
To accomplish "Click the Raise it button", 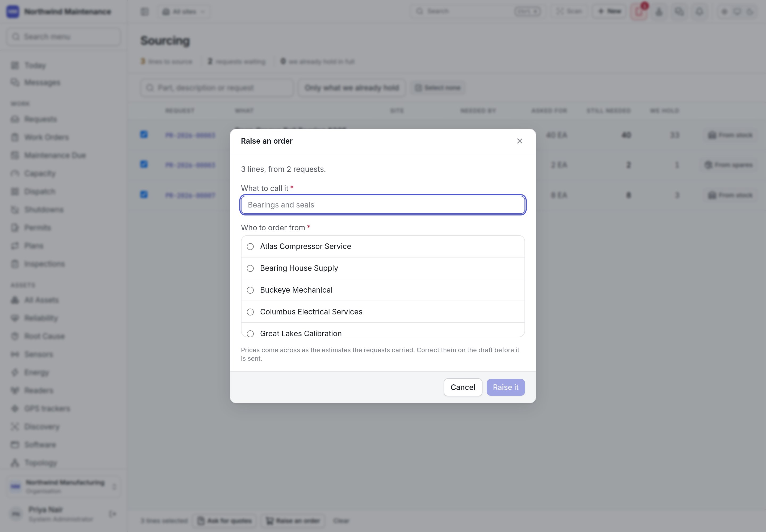I will coord(505,387).
